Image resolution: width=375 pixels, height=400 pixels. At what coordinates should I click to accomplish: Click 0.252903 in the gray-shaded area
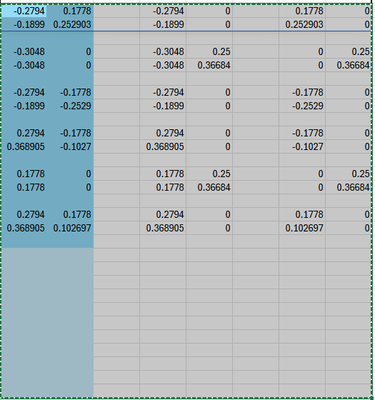(x=304, y=25)
